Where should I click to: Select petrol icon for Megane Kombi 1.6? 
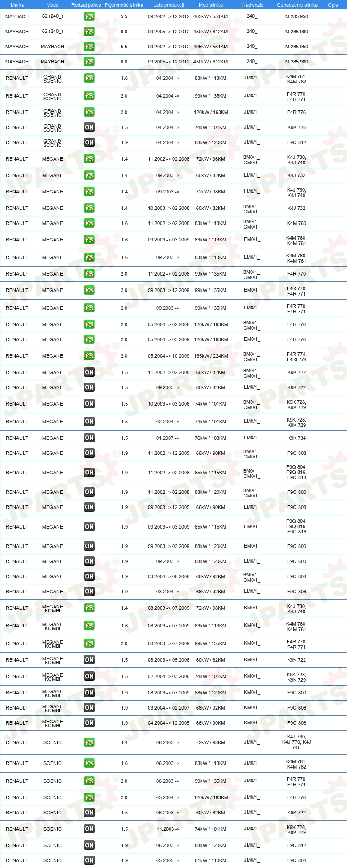[x=89, y=626]
